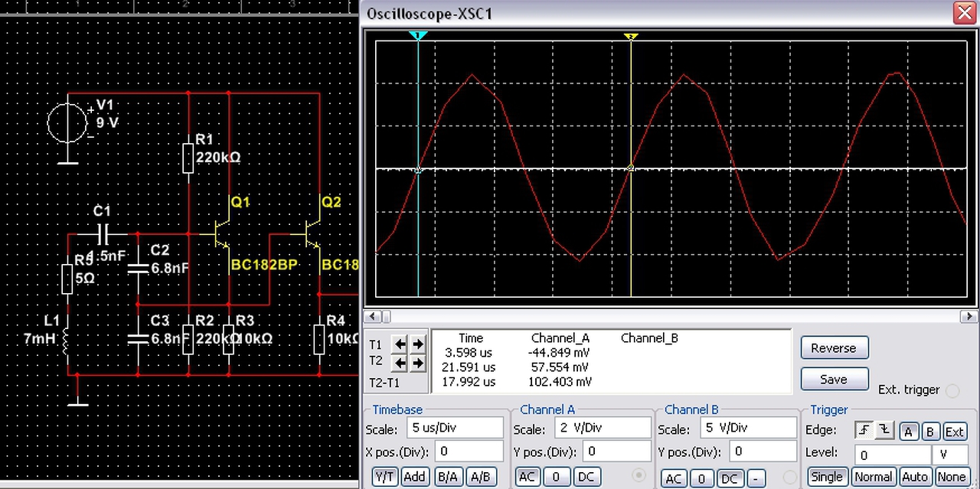Click the BC182BP label under Q1
Image resolution: width=980 pixels, height=489 pixels.
[x=263, y=265]
